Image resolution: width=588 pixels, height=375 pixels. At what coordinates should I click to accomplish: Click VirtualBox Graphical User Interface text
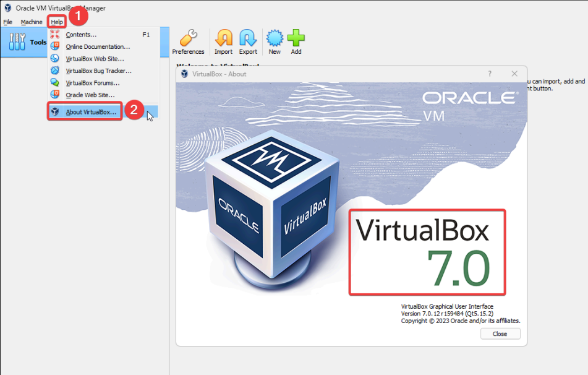(x=447, y=306)
